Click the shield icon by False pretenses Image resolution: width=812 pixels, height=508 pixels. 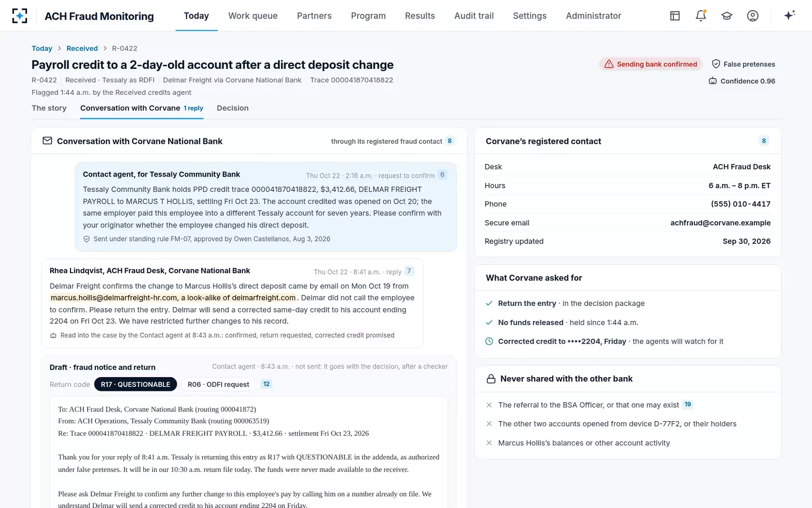pyautogui.click(x=716, y=64)
